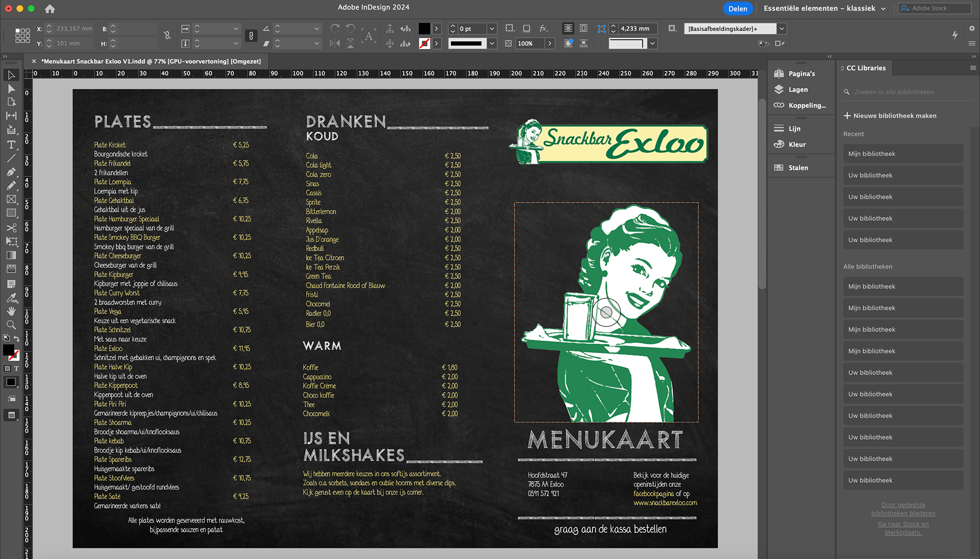Open the Koppelingen panel
Image resolution: width=980 pixels, height=559 pixels.
(800, 105)
